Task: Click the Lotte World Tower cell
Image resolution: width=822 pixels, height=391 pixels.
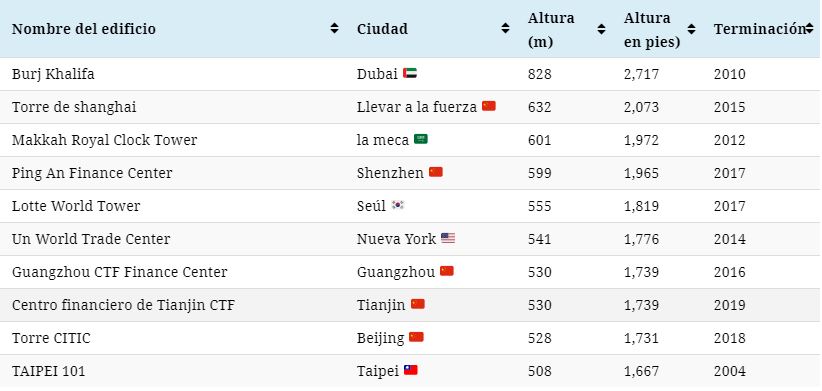Action: pyautogui.click(x=76, y=207)
